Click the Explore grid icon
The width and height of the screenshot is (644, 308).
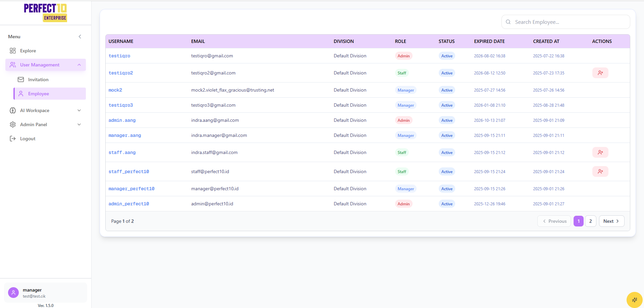pyautogui.click(x=13, y=51)
